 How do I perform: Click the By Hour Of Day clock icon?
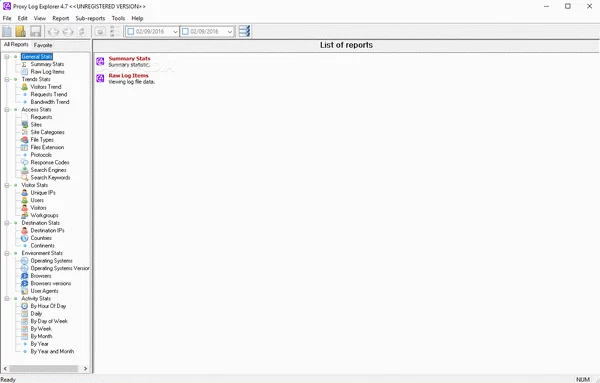pyautogui.click(x=24, y=306)
